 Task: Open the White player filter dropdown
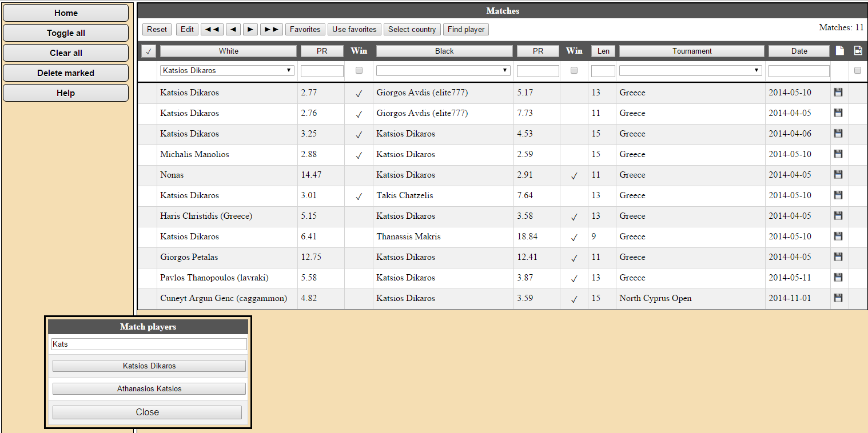(x=227, y=71)
